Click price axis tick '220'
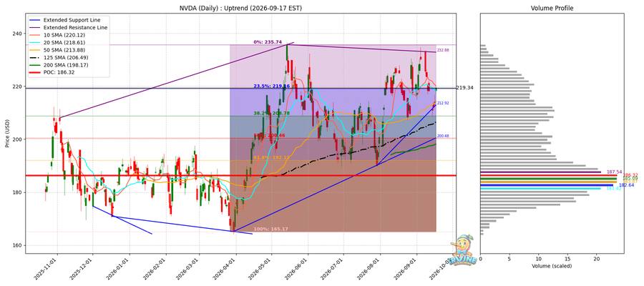The image size is (644, 286). coord(18,87)
